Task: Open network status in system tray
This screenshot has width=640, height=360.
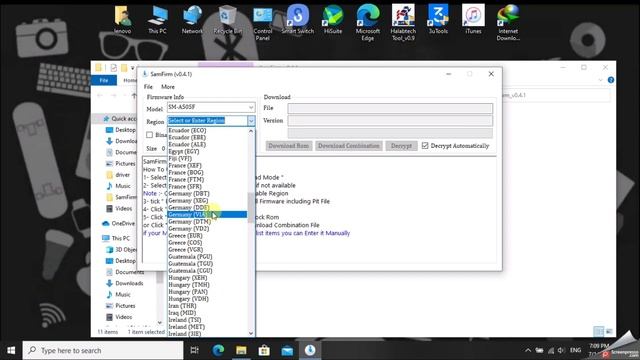Action: [551, 350]
